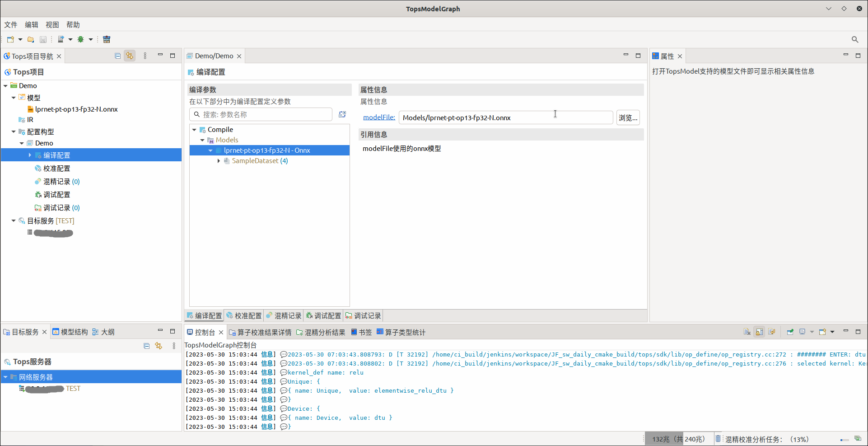The image size is (868, 446).
Task: Collapse the Compile tree node
Action: [x=194, y=130]
